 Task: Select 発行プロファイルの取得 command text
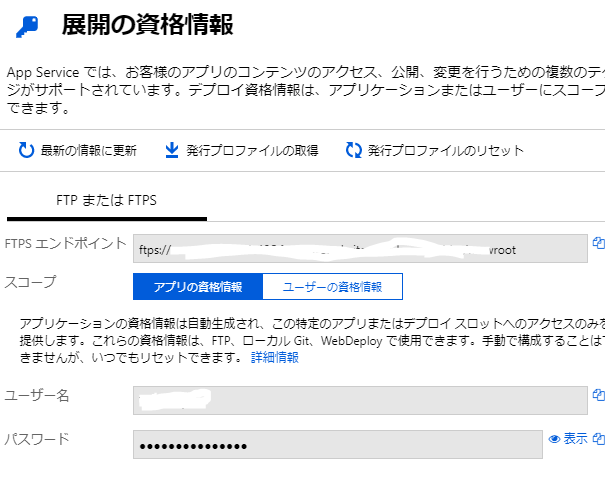[252, 150]
